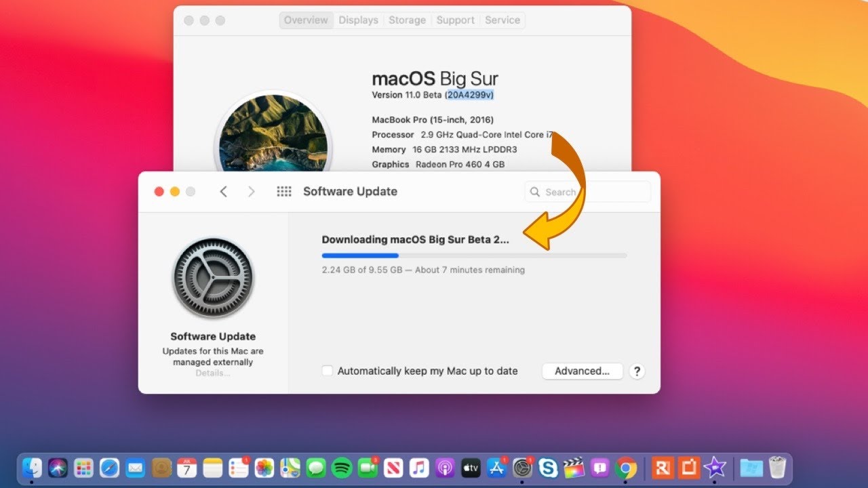868x488 pixels.
Task: Open Photos app in the Dock
Action: pyautogui.click(x=264, y=468)
